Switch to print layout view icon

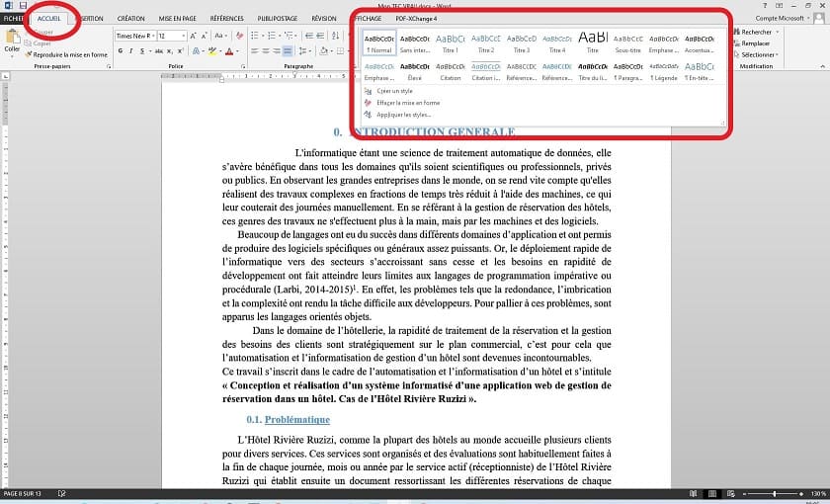click(x=712, y=493)
